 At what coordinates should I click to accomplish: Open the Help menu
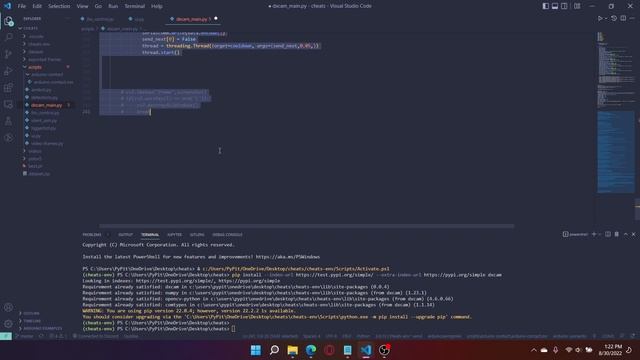click(x=157, y=6)
